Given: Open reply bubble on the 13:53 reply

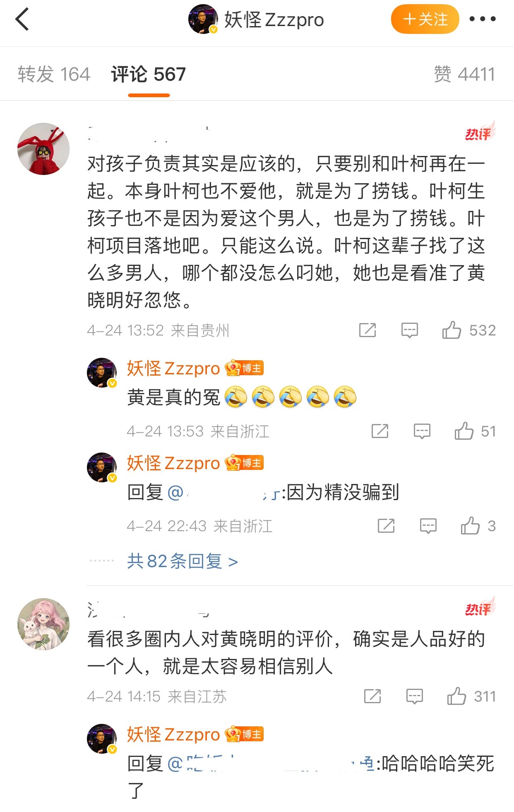Looking at the screenshot, I should 422,431.
